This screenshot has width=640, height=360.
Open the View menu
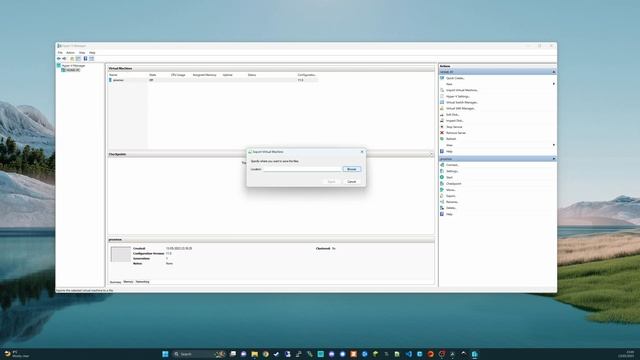(82, 53)
